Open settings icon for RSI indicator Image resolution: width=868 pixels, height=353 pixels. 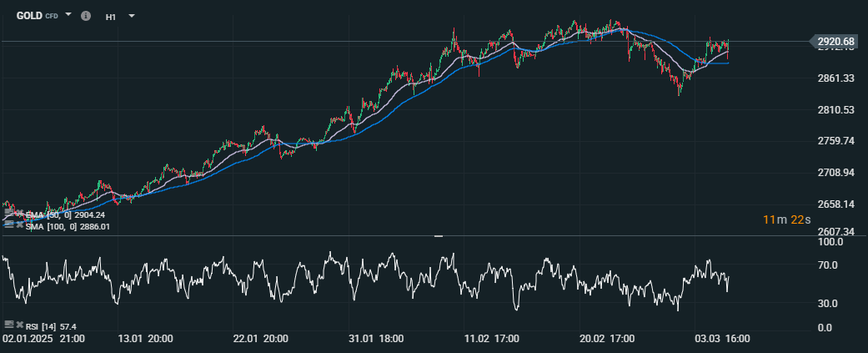[x=8, y=324]
